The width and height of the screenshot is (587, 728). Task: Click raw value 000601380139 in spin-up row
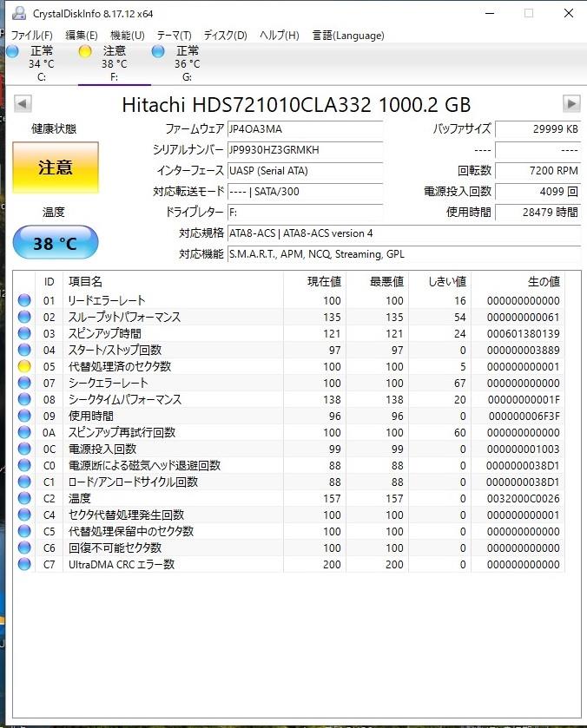pos(524,333)
